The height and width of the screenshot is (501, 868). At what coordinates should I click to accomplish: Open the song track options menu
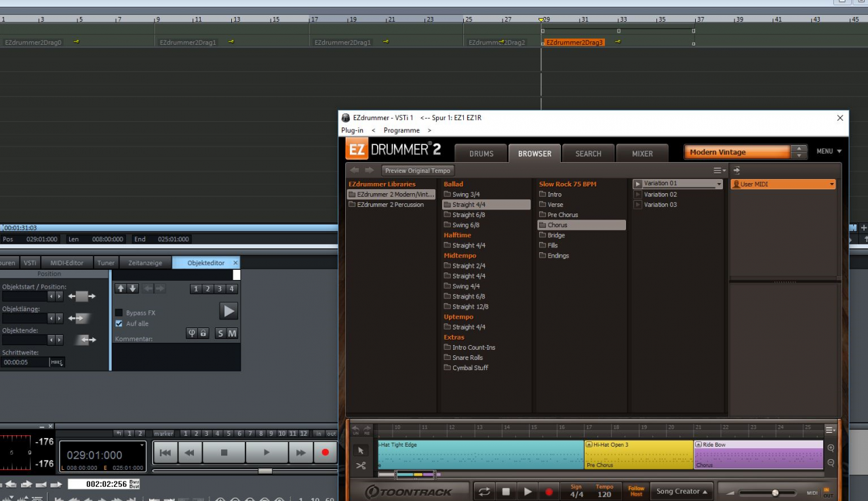tap(831, 429)
